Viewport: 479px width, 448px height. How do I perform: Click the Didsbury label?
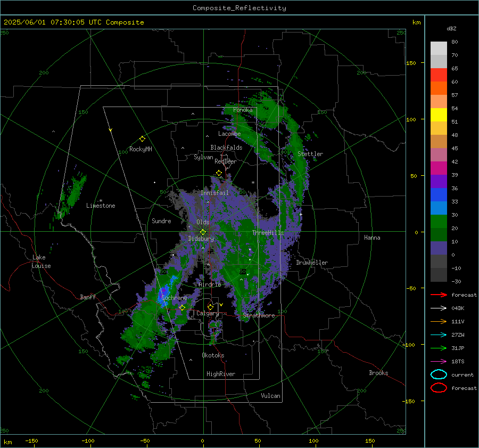[201, 239]
